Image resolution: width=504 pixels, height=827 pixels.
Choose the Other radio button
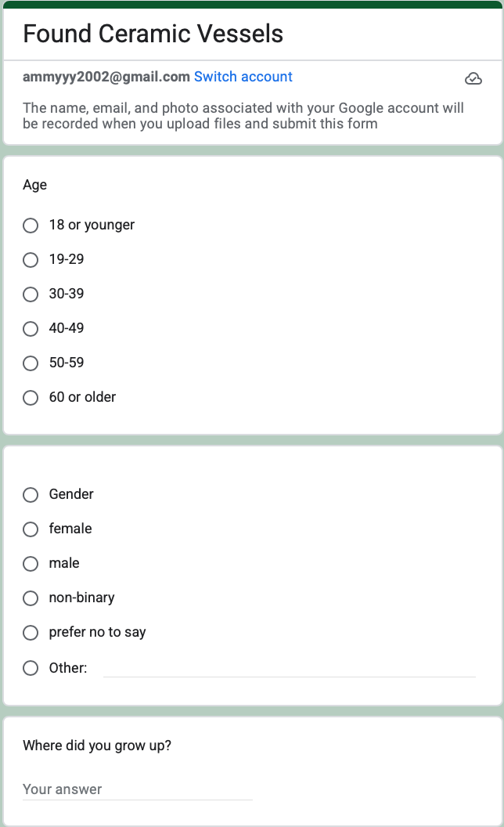click(31, 668)
